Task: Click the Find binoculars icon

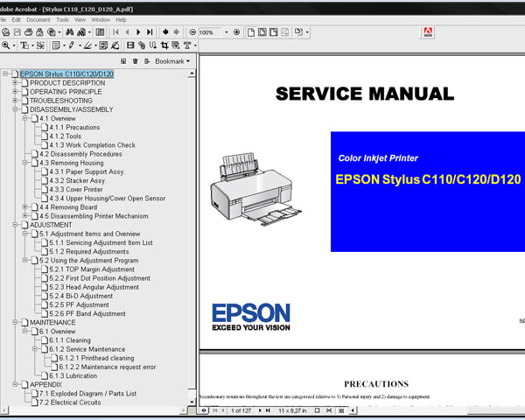Action: [70, 32]
